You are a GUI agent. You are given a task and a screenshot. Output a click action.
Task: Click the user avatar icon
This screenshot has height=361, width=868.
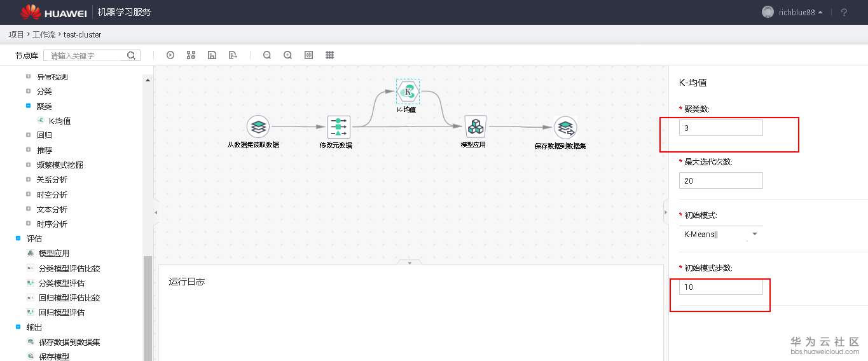768,12
